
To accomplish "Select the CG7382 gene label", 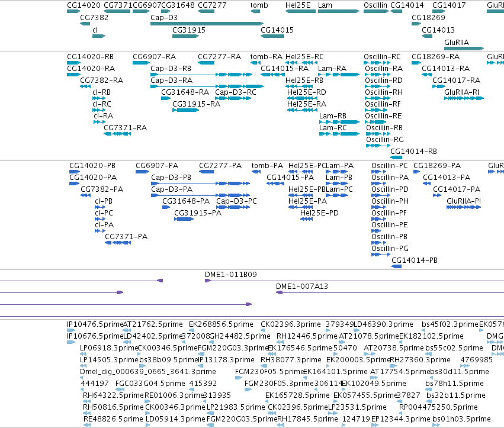I will click(x=94, y=17).
